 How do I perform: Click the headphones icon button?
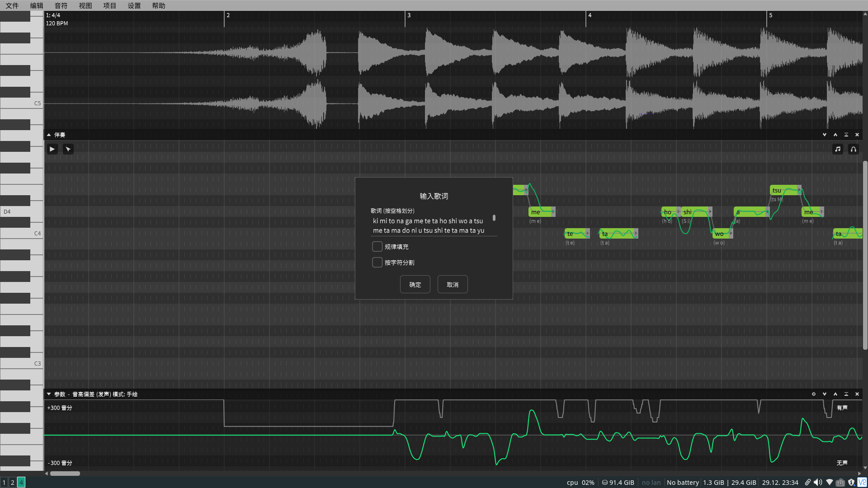[x=854, y=149]
